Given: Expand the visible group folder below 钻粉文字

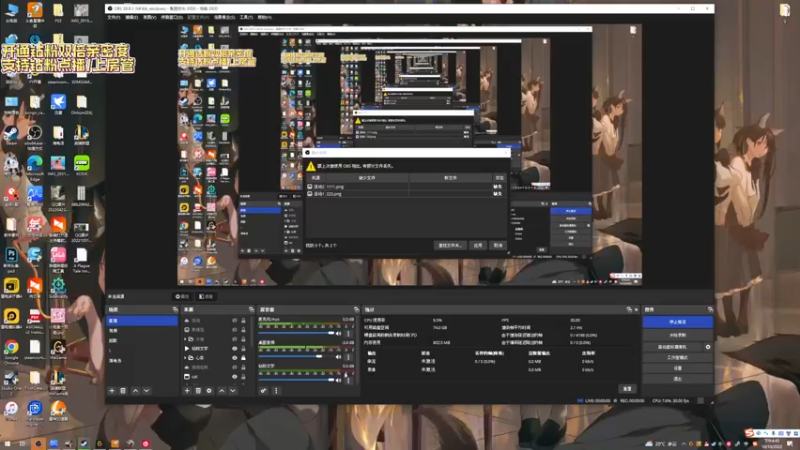Looking at the screenshot, I should coord(186,358).
